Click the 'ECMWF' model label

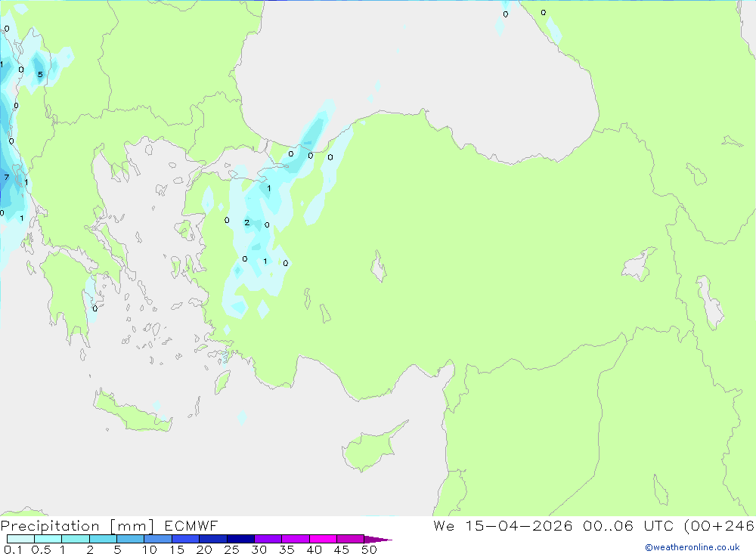pos(191,526)
